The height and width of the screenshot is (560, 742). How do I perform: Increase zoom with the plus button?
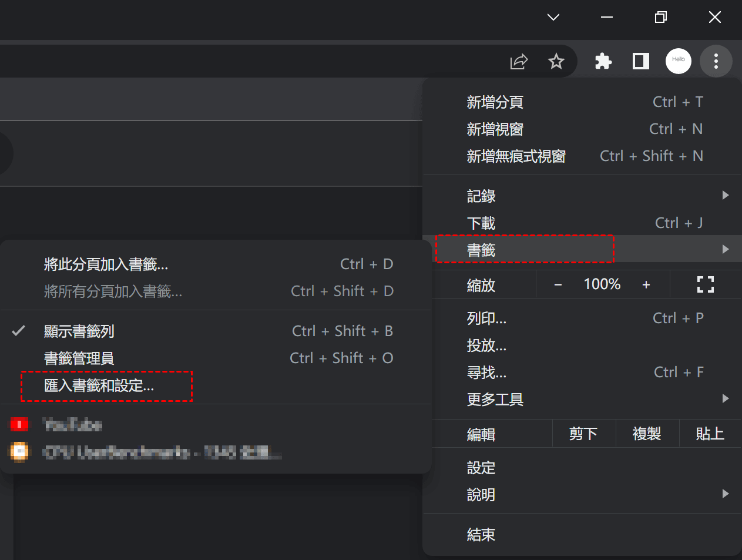[646, 285]
